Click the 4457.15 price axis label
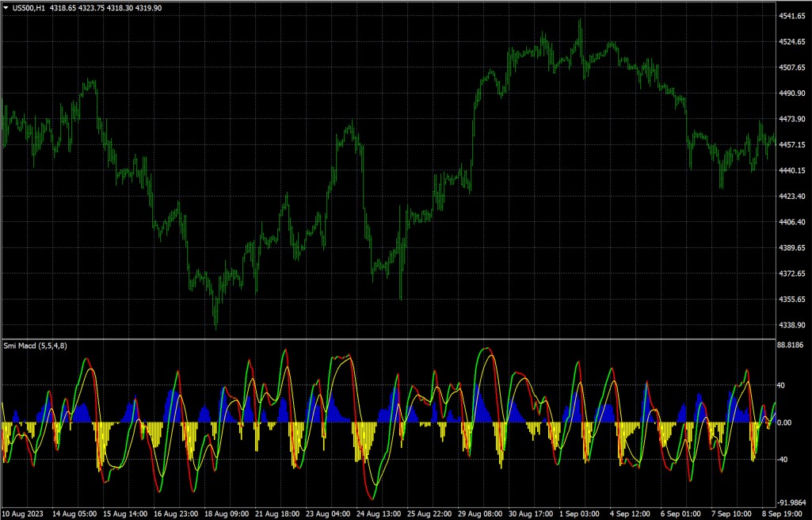The height and width of the screenshot is (520, 812). 792,144
